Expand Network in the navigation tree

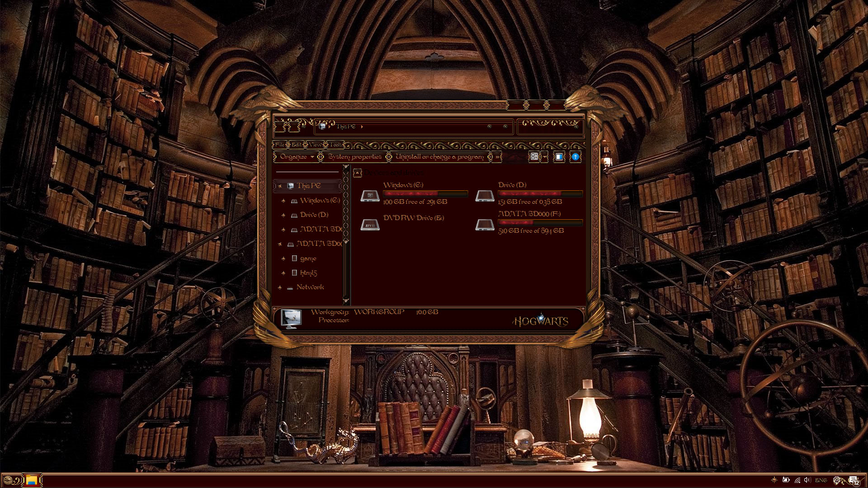click(x=280, y=287)
